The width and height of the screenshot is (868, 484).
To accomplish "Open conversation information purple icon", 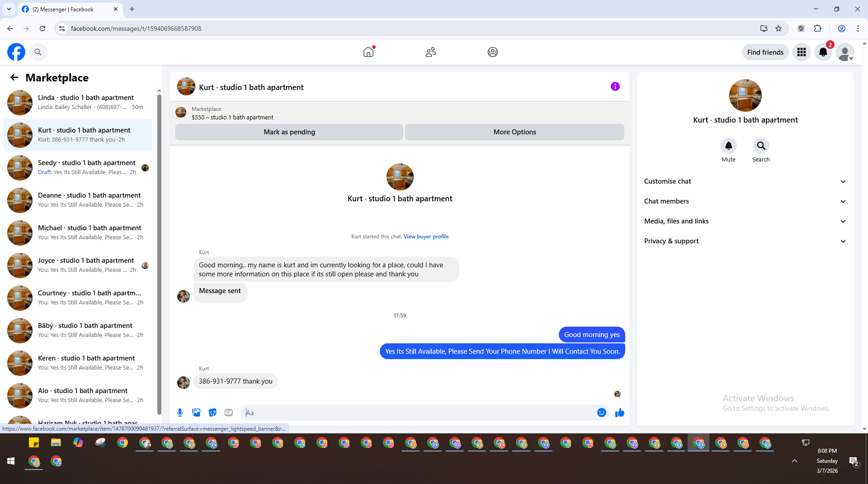I will pos(615,86).
